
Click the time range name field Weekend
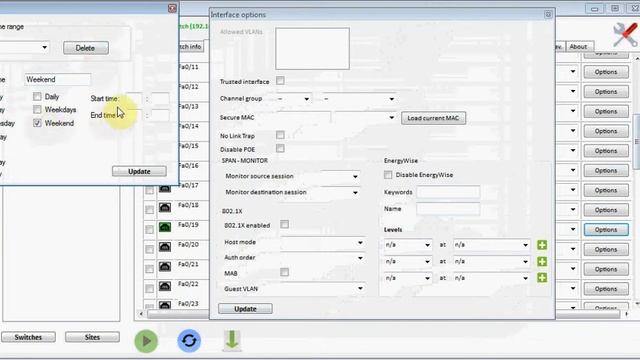[58, 80]
